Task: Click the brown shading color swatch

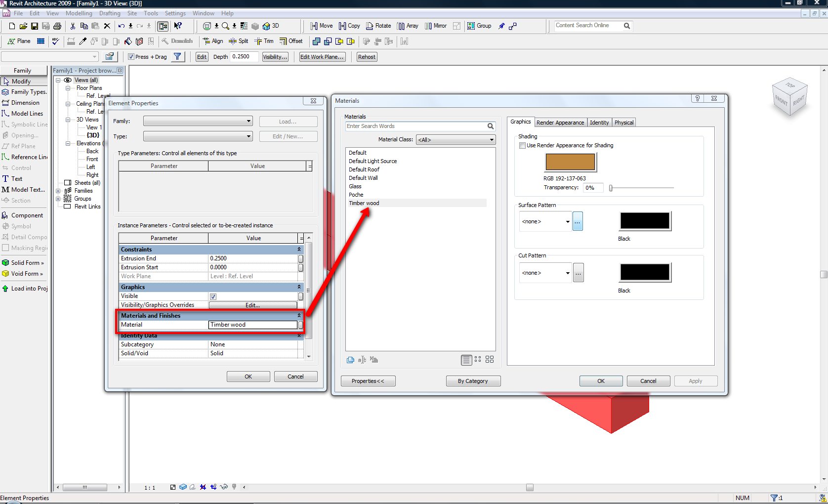Action: point(570,162)
